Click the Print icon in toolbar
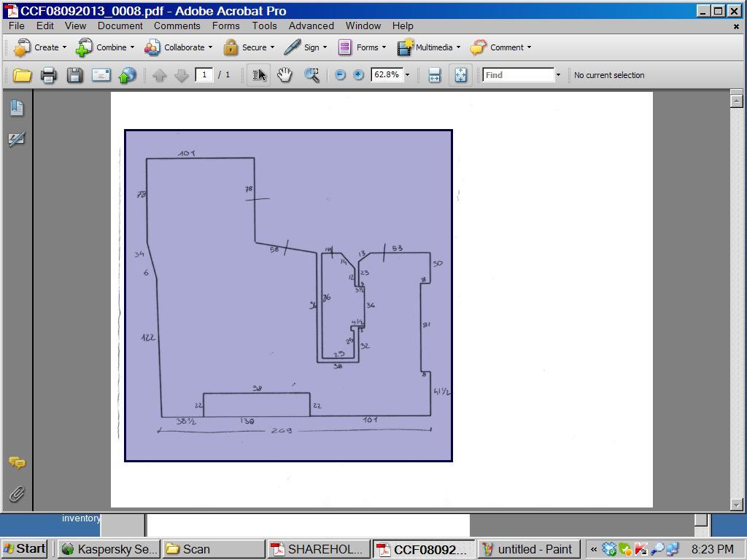This screenshot has height=560, width=747. (48, 75)
